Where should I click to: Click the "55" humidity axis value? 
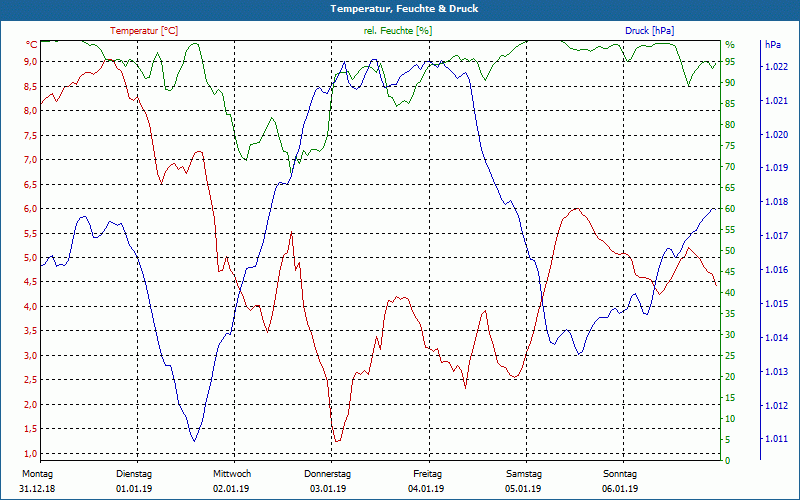pyautogui.click(x=730, y=230)
